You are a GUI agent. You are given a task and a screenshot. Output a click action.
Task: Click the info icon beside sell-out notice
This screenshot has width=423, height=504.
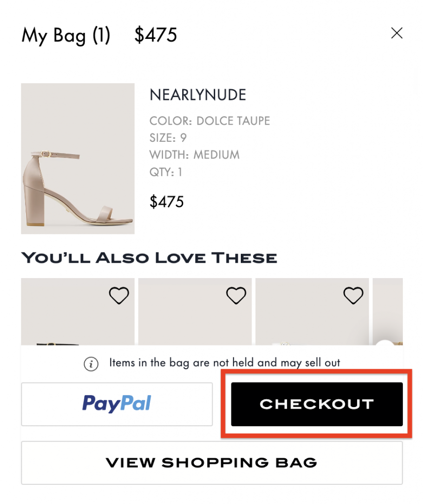pos(90,364)
